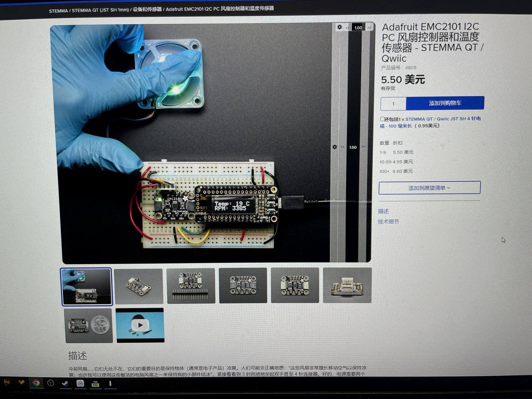Click the >> arrow in the top speed overlay
532x399 pixels.
point(369,28)
